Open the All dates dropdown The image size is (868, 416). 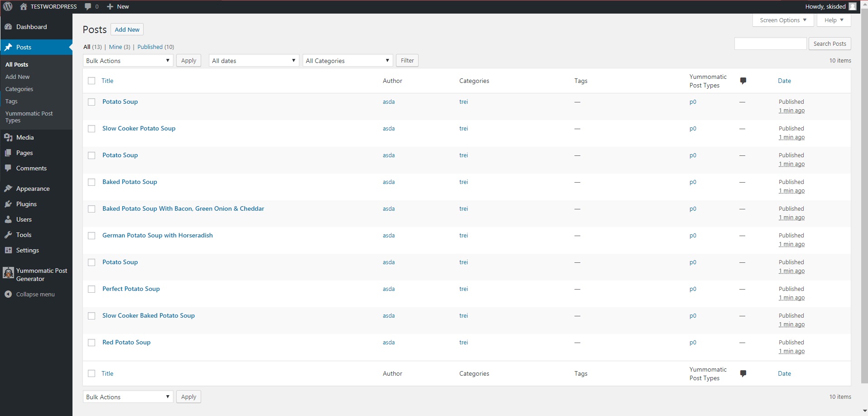click(x=254, y=61)
